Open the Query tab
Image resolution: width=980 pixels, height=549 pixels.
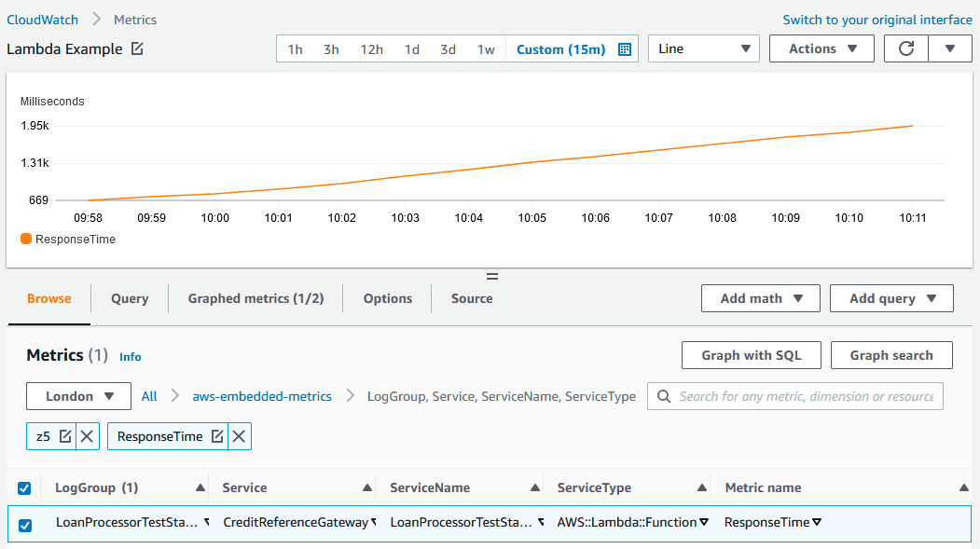[130, 298]
